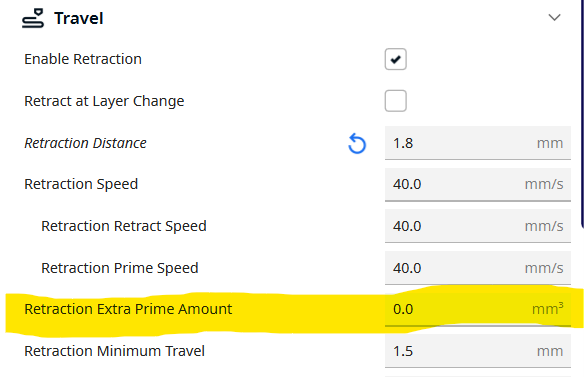588x377 pixels.
Task: Select the Retraction Extra Prime Amount label
Action: (x=128, y=309)
